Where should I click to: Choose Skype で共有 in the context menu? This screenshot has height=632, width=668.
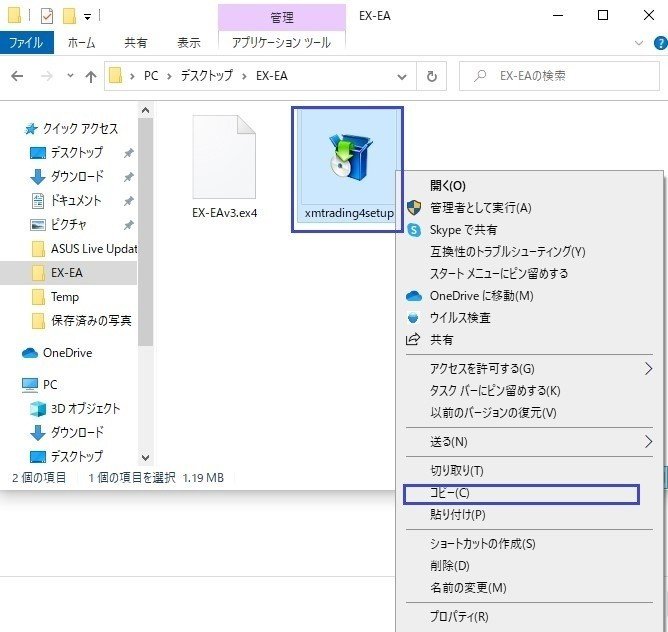(463, 230)
